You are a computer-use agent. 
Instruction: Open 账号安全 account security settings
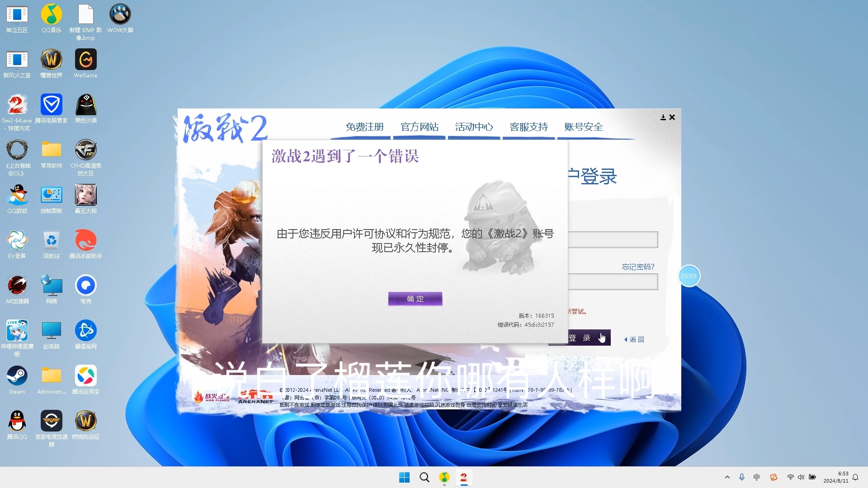(x=583, y=127)
